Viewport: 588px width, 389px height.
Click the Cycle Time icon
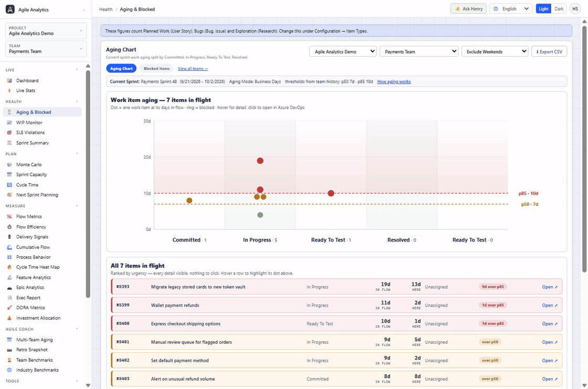click(x=9, y=185)
